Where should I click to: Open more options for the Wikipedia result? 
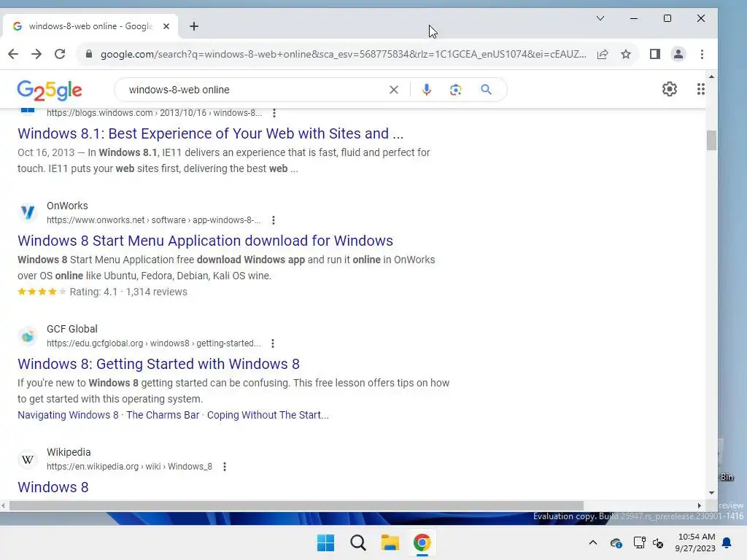(225, 467)
